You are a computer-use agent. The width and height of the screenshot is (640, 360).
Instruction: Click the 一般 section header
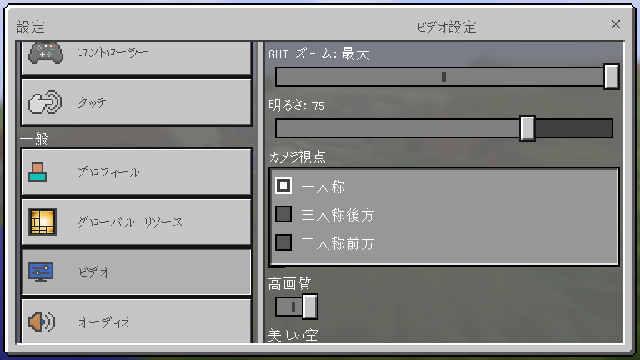(34, 139)
